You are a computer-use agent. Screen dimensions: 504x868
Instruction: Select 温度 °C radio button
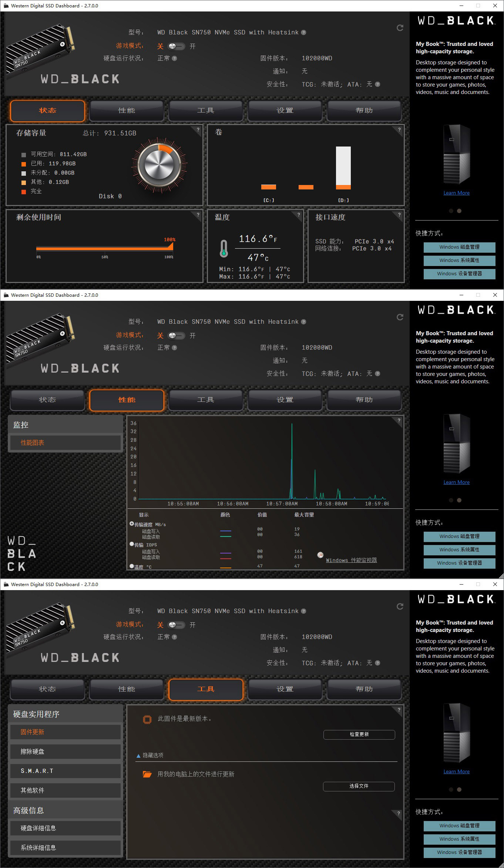click(x=132, y=566)
